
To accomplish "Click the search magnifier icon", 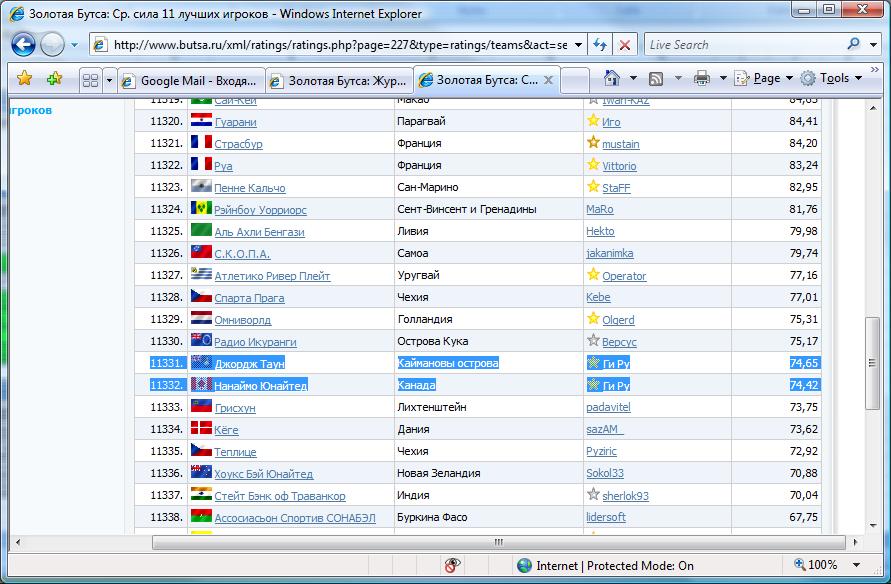I will [853, 44].
